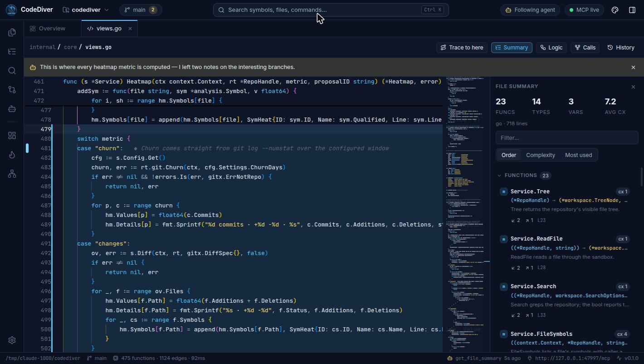Select the Order sort option
Viewport: 644px width, 364px height.
pos(508,155)
